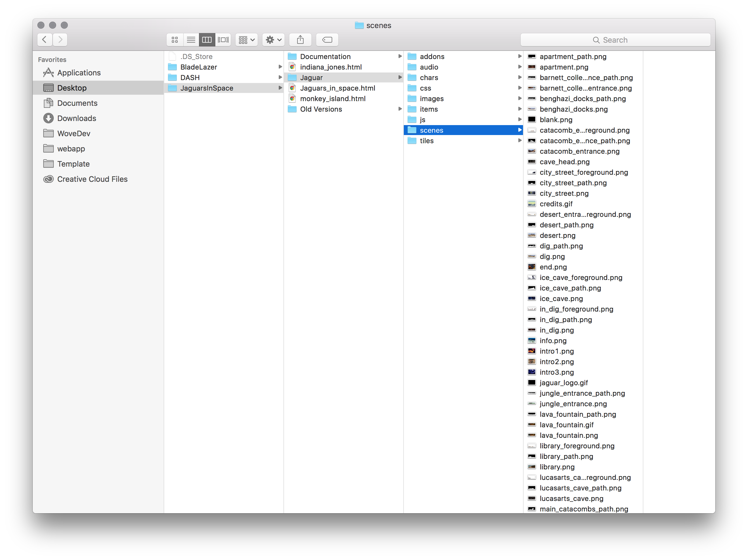Switch to Cover Flow view
The width and height of the screenshot is (748, 560).
pyautogui.click(x=223, y=40)
